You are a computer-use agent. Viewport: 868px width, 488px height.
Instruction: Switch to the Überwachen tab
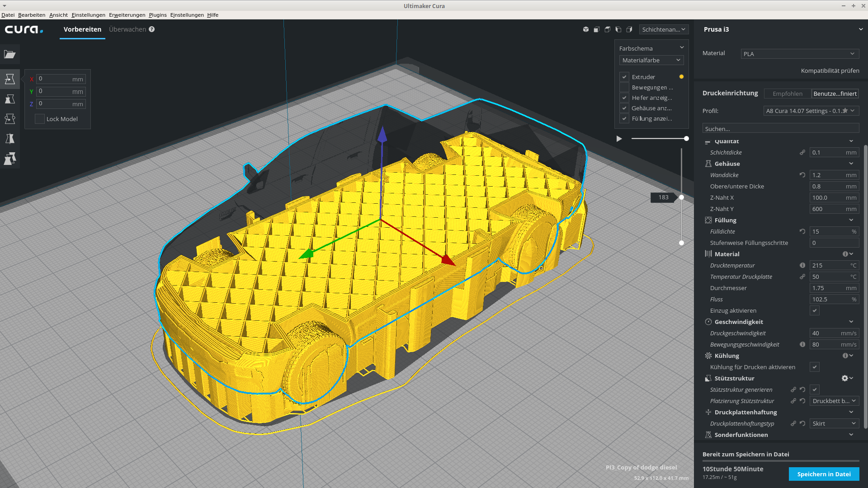tap(127, 29)
